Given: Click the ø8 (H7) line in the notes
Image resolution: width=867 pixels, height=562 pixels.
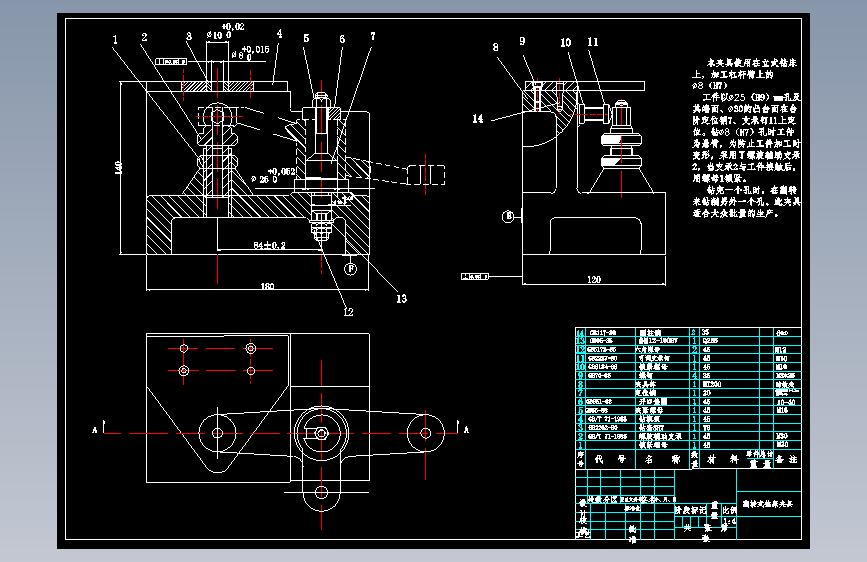Looking at the screenshot, I should (x=709, y=86).
